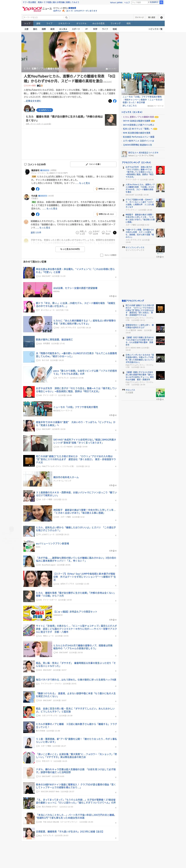
Task: Dismiss the 岸谷五朗 recommended article with x
Action: pyautogui.click(x=116, y=277)
